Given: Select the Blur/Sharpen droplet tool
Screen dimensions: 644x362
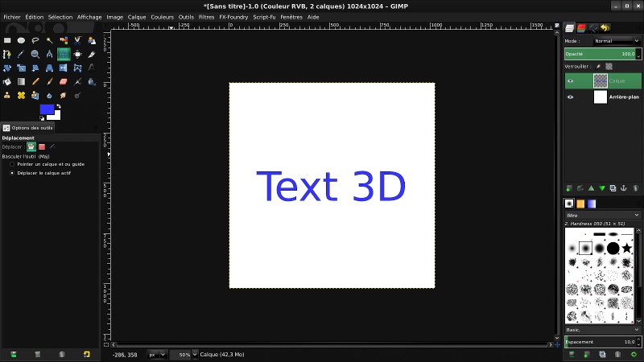Looking at the screenshot, I should [49, 95].
